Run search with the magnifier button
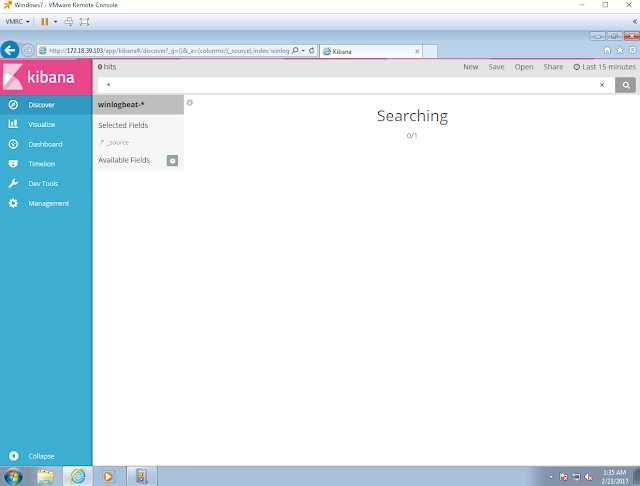 pyautogui.click(x=626, y=85)
